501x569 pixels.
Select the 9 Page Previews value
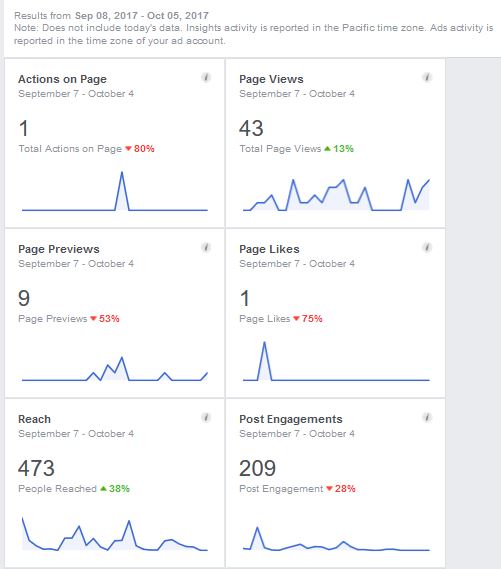(24, 298)
